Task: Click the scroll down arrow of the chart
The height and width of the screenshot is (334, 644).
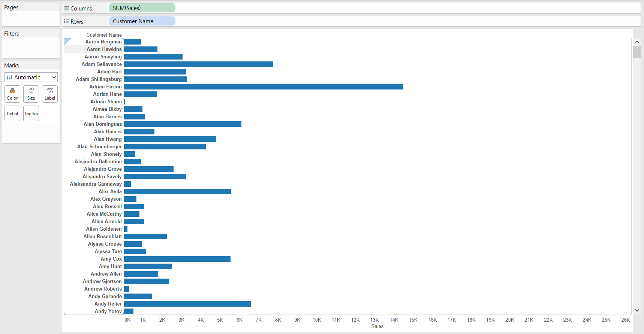Action: pos(637,310)
